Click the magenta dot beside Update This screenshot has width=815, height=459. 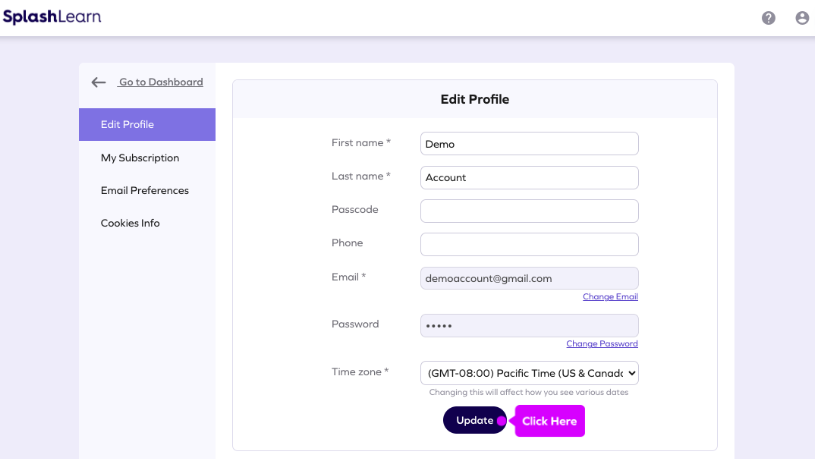point(502,421)
